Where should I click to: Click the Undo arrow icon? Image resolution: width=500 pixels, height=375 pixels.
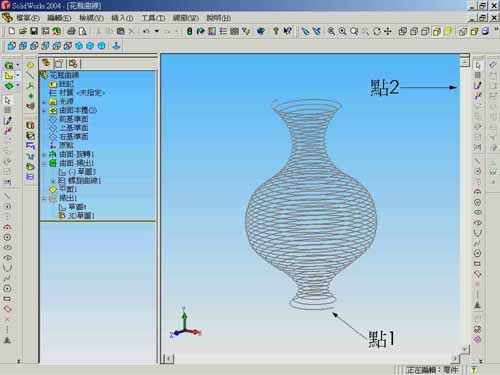(146, 31)
